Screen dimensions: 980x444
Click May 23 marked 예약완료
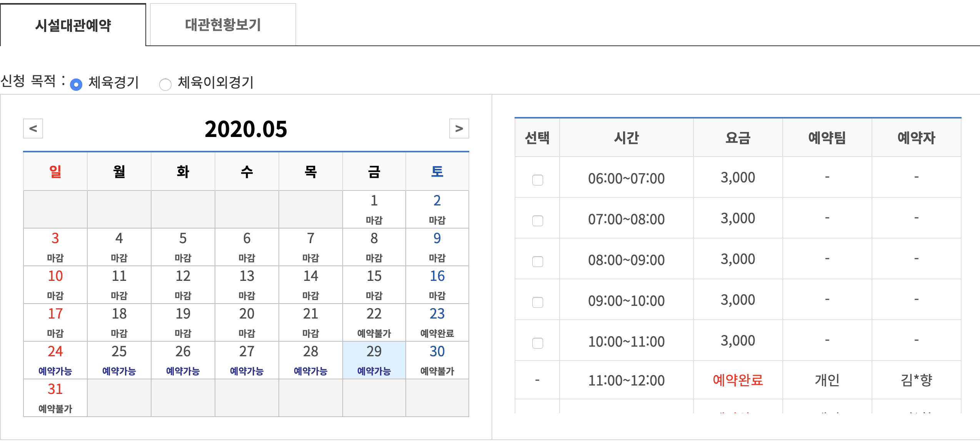(437, 322)
